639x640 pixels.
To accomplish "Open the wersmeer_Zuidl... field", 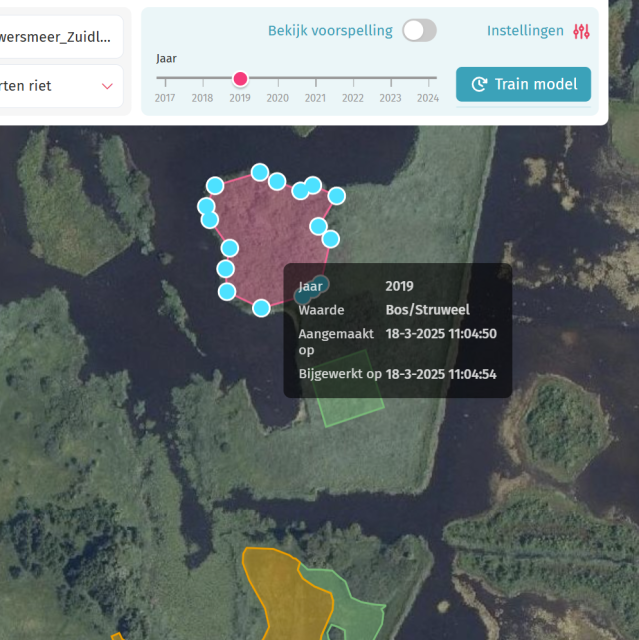I will [61, 37].
